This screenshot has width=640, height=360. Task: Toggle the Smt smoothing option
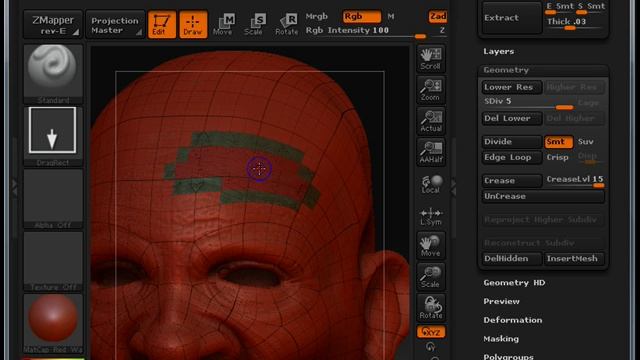tap(558, 142)
